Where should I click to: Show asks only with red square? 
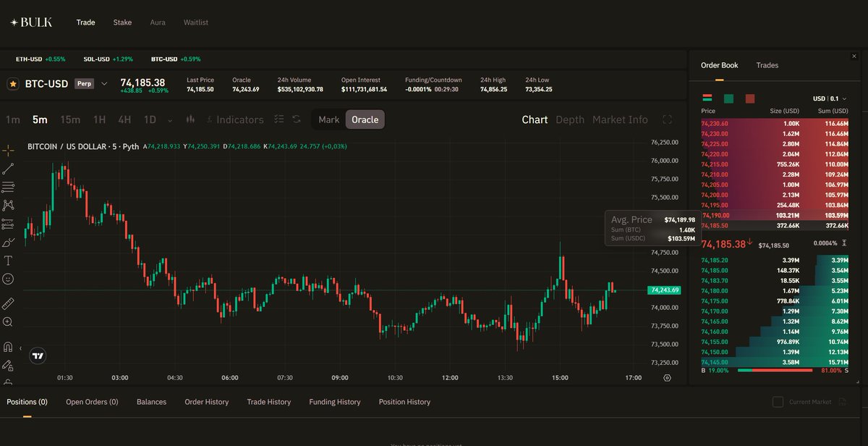[750, 98]
